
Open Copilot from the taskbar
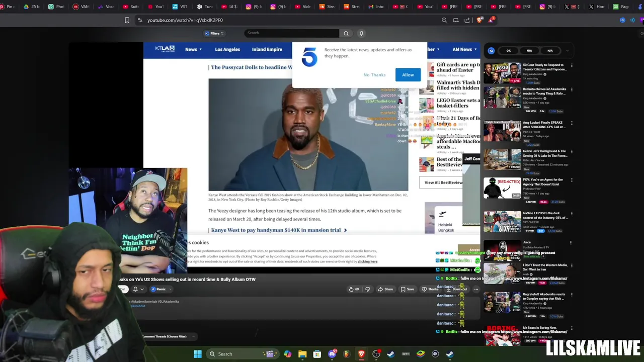(287, 354)
